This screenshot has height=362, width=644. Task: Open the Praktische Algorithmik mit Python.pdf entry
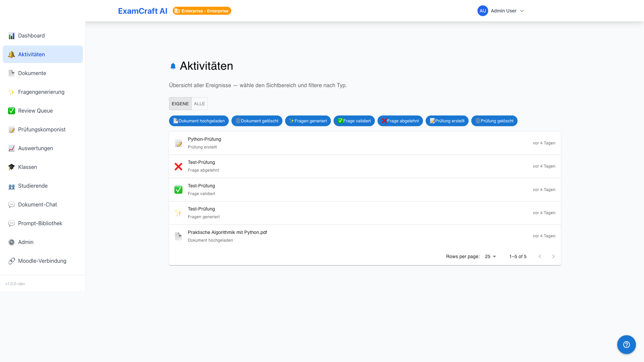point(365,236)
